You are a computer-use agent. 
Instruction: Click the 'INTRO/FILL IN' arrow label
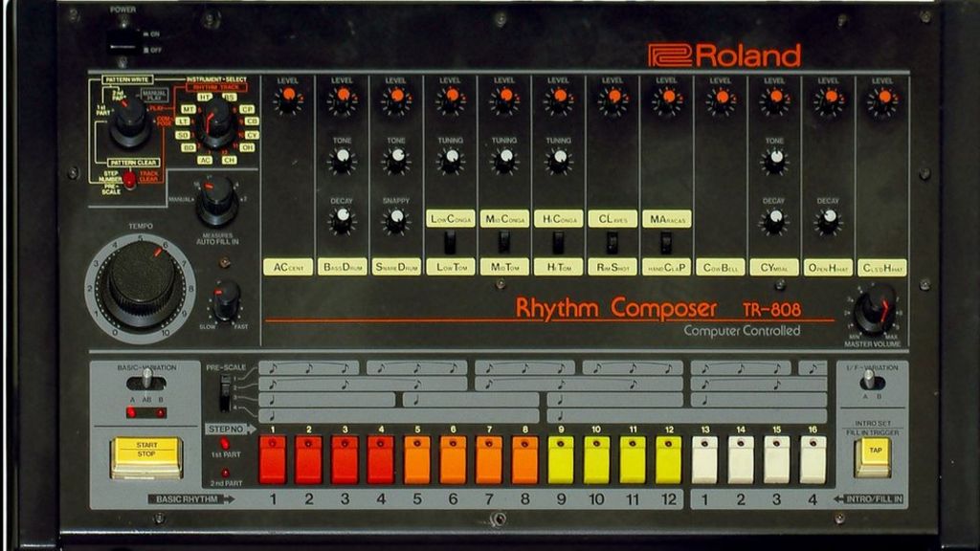[x=869, y=499]
